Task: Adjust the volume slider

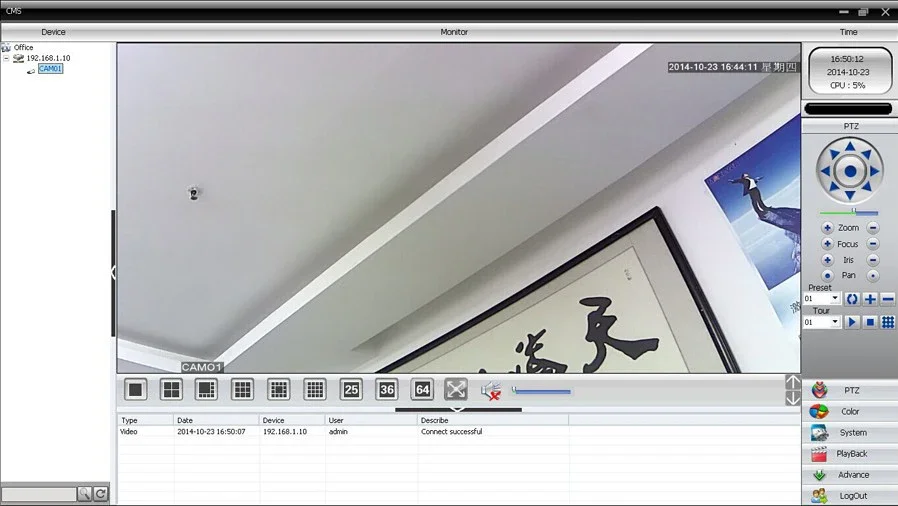Action: click(x=541, y=392)
